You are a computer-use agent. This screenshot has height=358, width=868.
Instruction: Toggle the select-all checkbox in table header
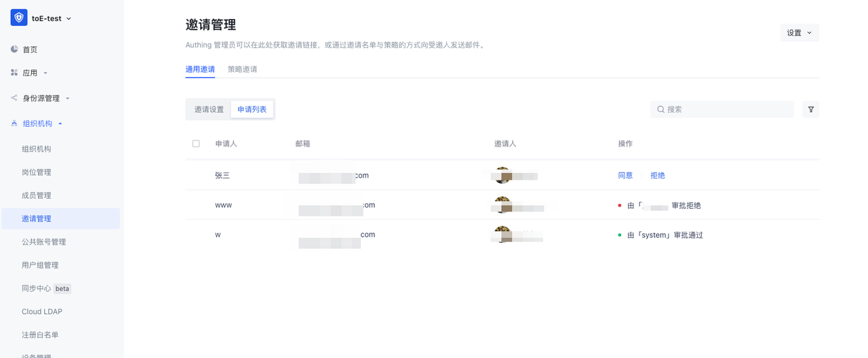(x=196, y=144)
